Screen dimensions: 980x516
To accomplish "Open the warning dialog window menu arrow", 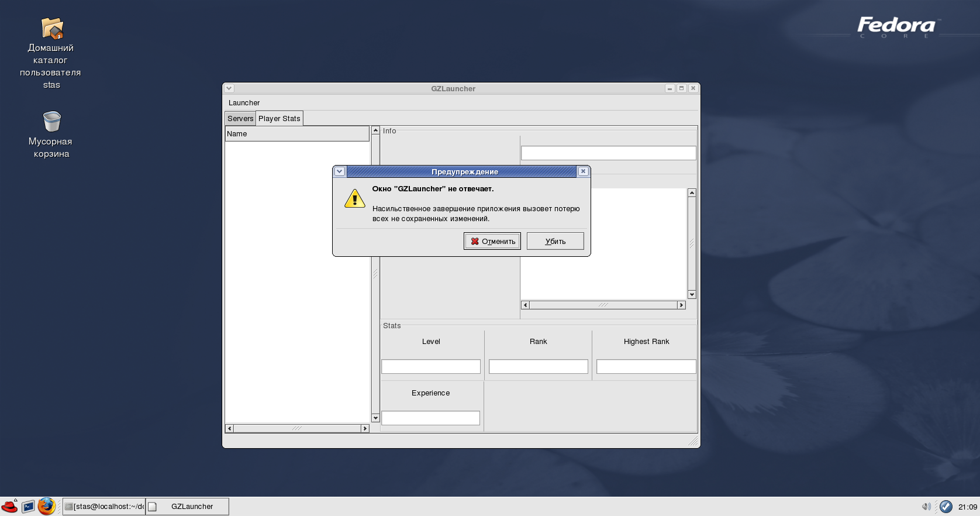I will [x=340, y=171].
